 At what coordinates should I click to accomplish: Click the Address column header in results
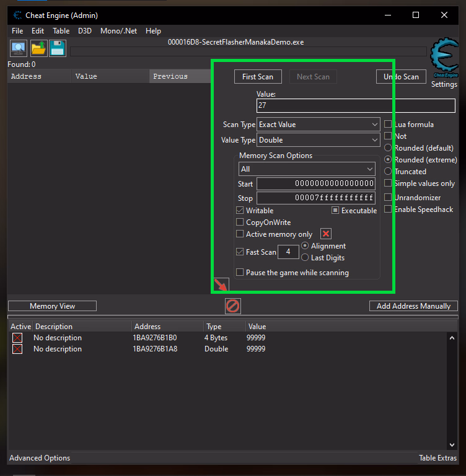(x=40, y=76)
